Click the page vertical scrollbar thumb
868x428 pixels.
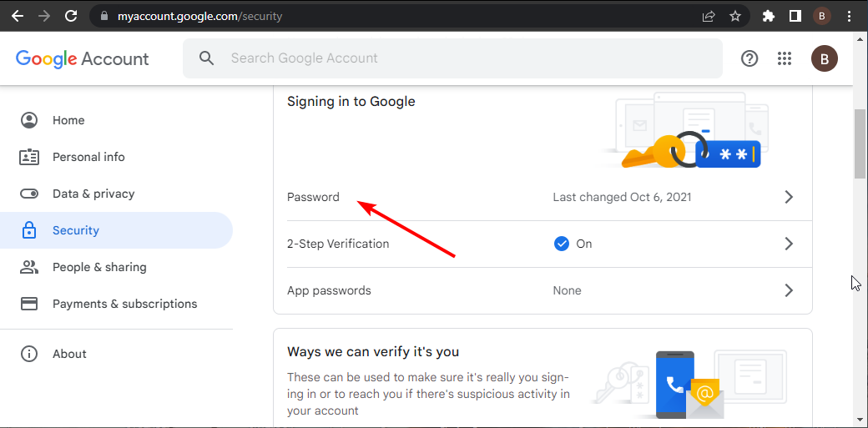(x=860, y=144)
